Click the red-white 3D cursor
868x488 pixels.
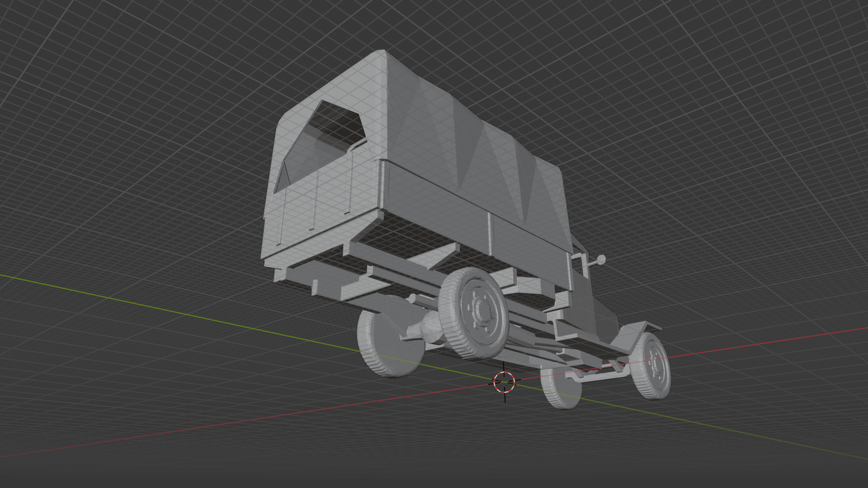pos(504,382)
